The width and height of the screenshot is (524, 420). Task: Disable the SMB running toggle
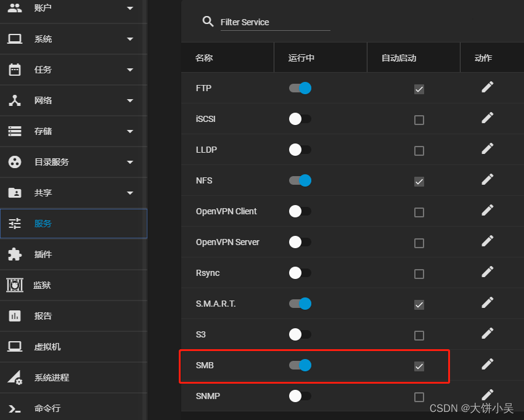tap(300, 365)
